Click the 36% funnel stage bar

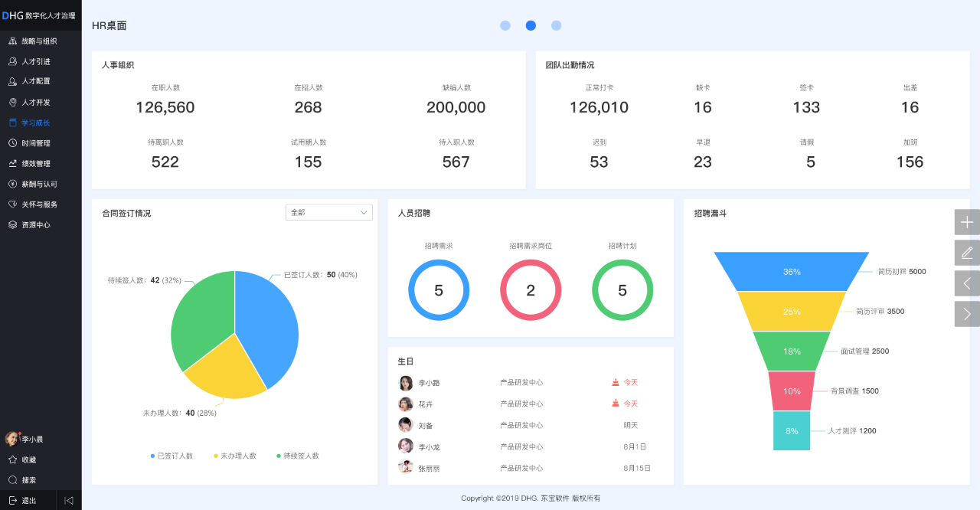pos(791,271)
